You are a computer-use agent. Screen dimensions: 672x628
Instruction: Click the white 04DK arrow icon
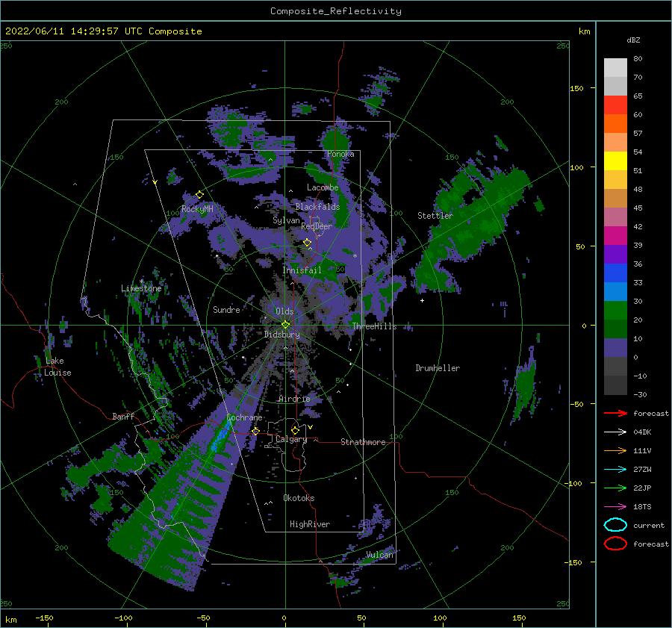615,432
